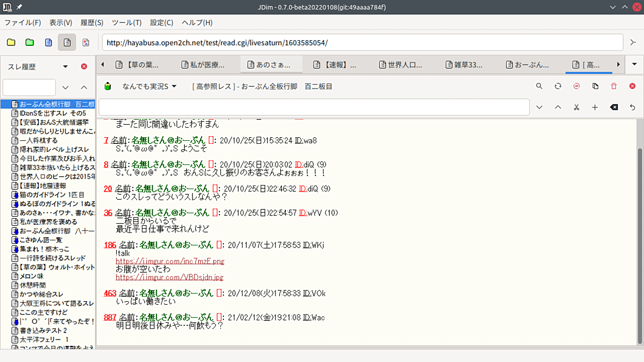Open the green favorites folder icon

tap(30, 42)
